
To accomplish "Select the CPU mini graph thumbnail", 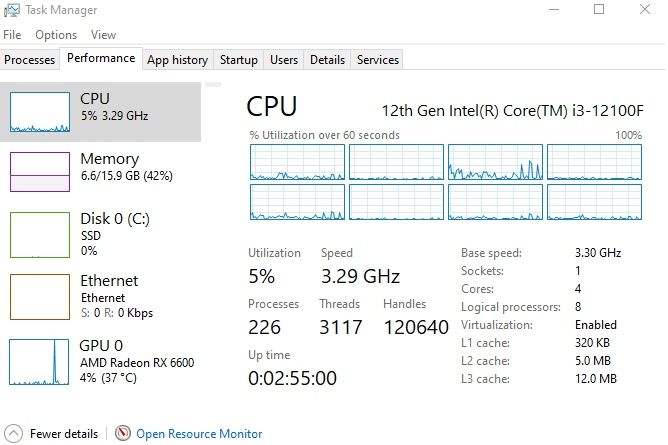I will pyautogui.click(x=39, y=112).
